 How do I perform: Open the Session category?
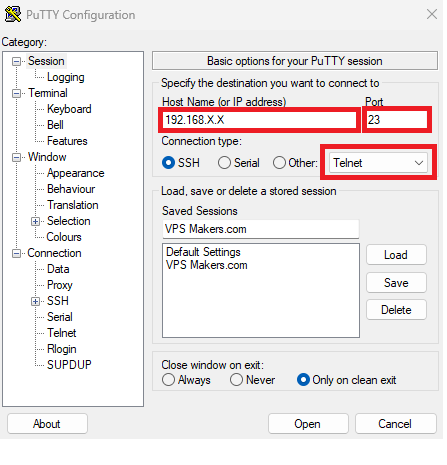[x=46, y=61]
